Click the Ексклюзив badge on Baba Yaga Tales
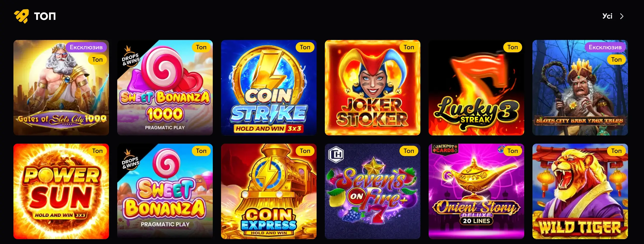644x244 pixels. coord(605,47)
